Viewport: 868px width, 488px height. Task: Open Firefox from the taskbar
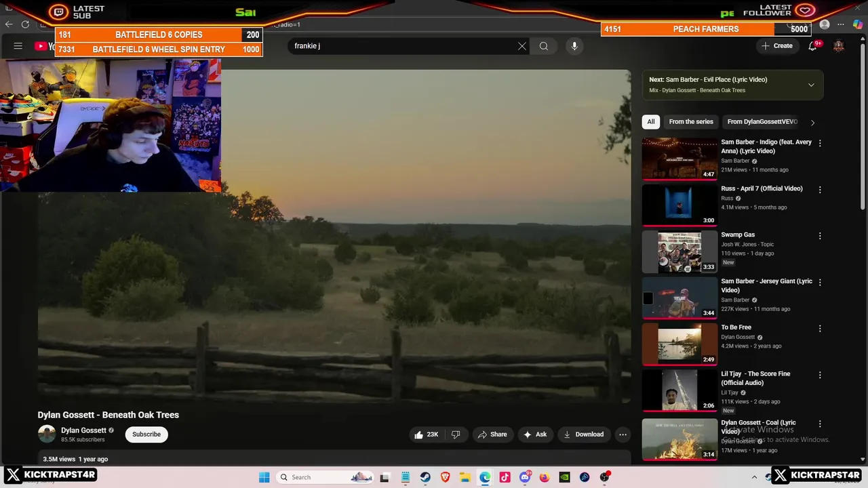545,477
